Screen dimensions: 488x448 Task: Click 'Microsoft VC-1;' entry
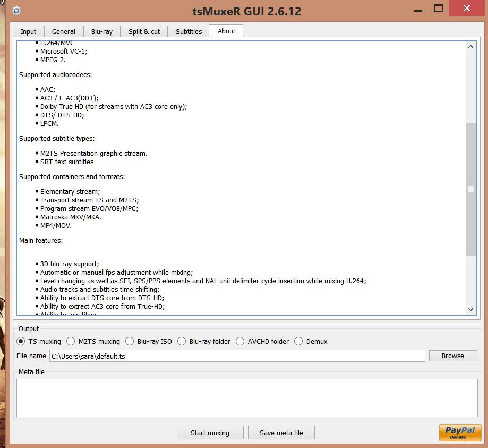click(64, 52)
